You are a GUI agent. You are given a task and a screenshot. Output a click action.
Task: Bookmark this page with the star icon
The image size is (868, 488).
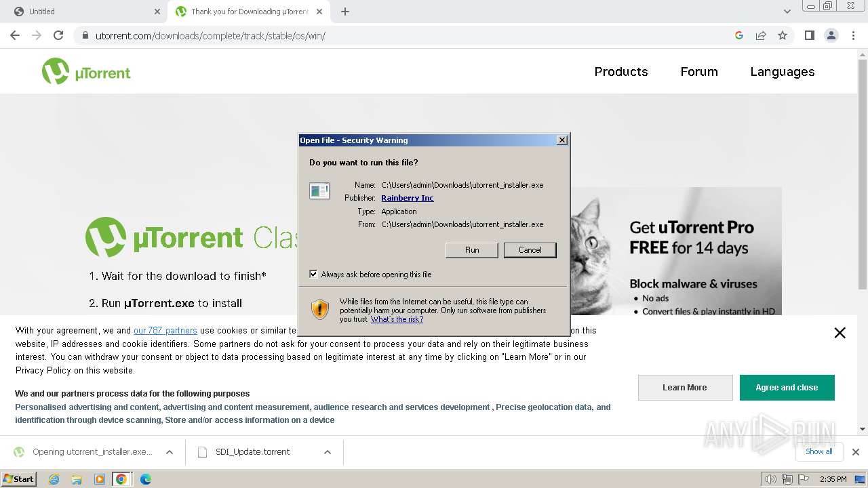(783, 35)
